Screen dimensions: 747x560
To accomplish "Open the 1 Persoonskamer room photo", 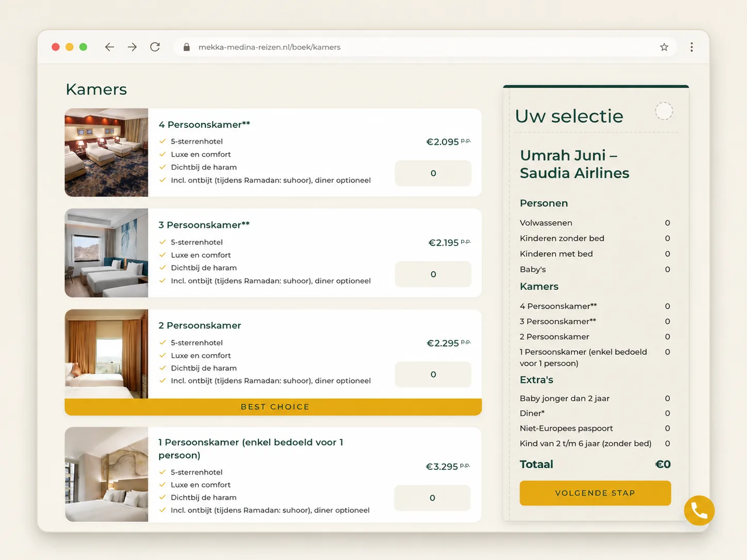I will (106, 474).
